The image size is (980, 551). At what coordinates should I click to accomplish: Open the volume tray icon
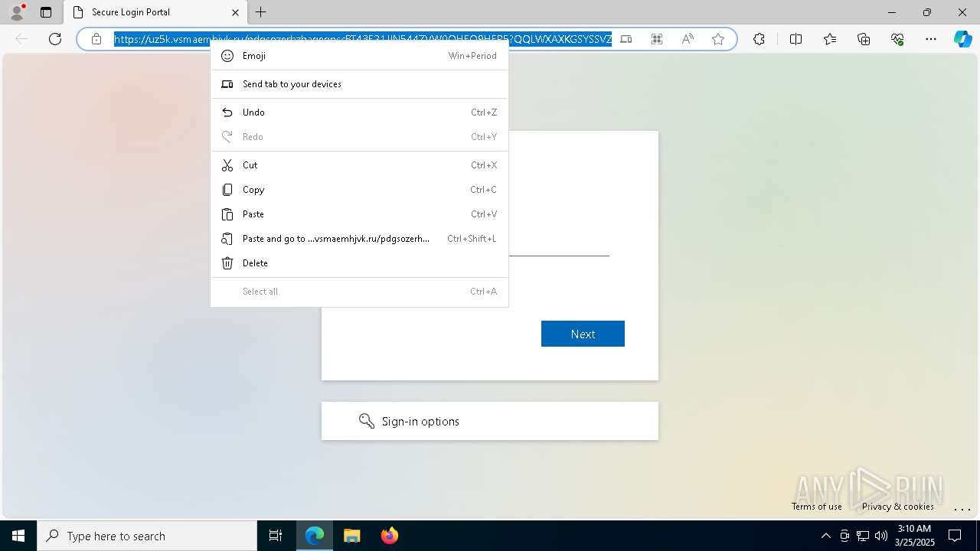coord(881,536)
